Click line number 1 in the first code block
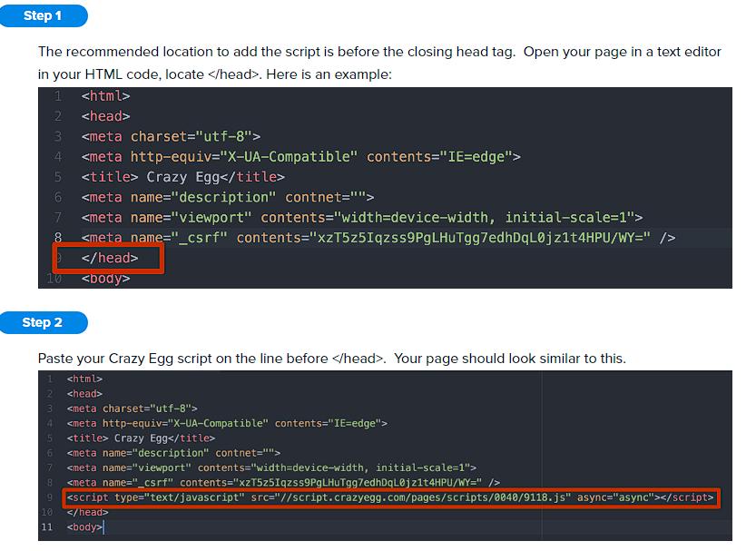 (x=58, y=96)
